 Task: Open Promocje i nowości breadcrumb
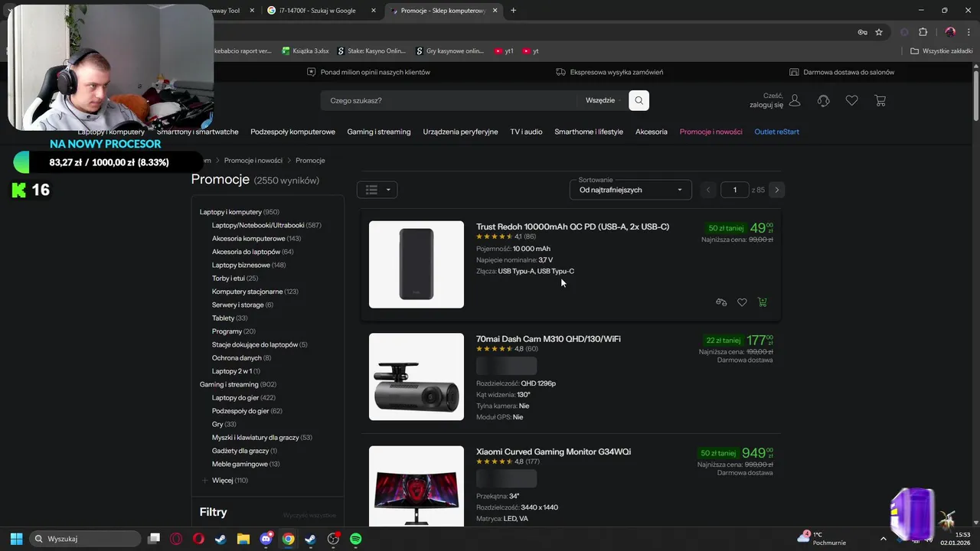click(x=253, y=161)
